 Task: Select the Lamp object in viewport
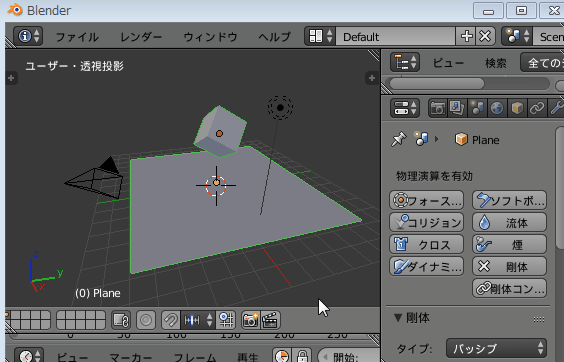coord(280,107)
